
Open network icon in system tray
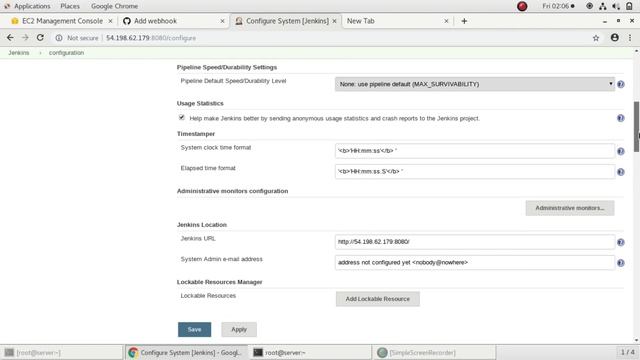[x=602, y=6]
